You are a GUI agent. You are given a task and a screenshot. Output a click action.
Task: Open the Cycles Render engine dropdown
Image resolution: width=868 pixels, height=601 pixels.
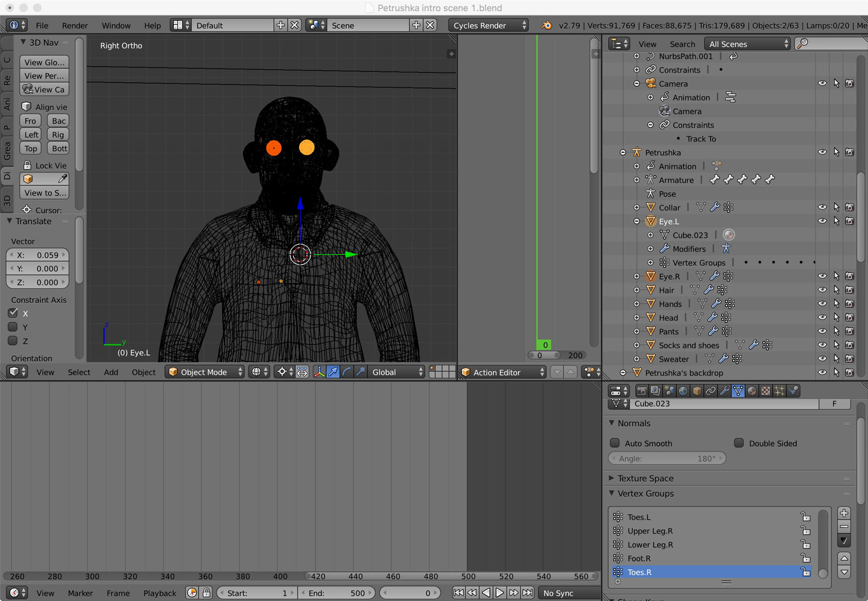(488, 25)
